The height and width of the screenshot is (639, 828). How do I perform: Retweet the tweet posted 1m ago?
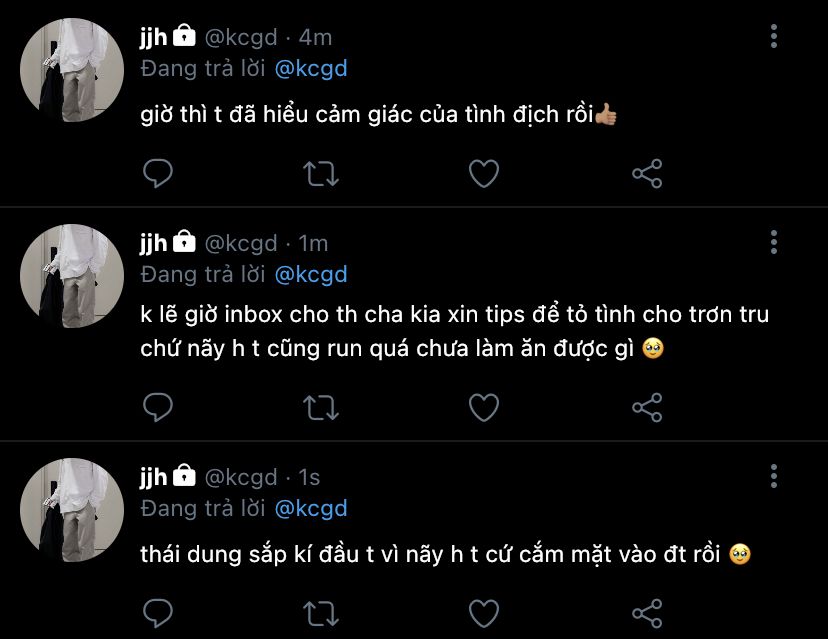tap(321, 407)
